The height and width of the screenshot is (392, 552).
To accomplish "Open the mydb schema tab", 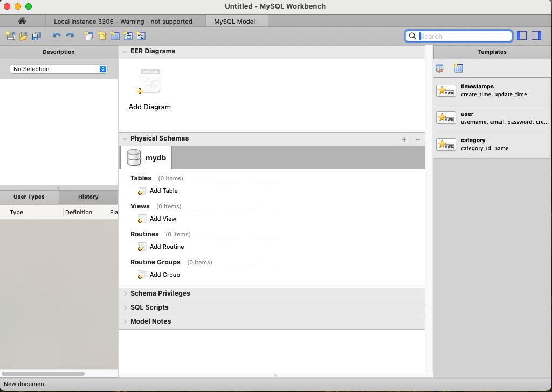I will pos(146,158).
